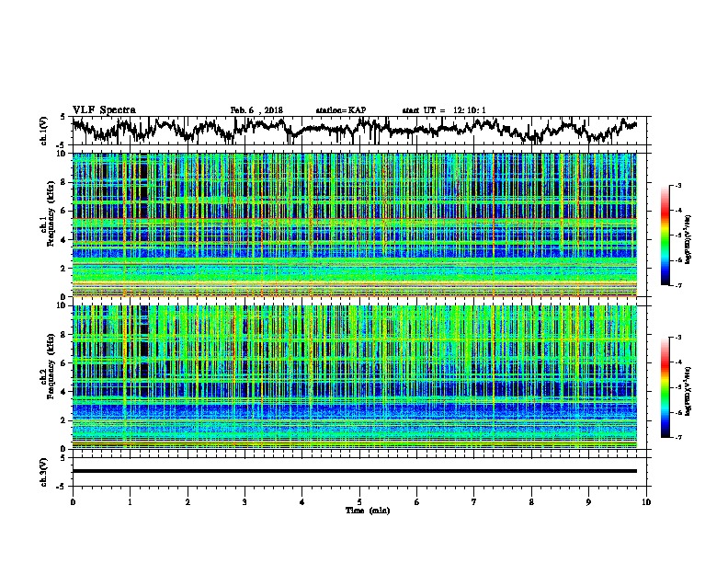Click the "10" kHz tick of ch.1 spectrogram

point(63,154)
